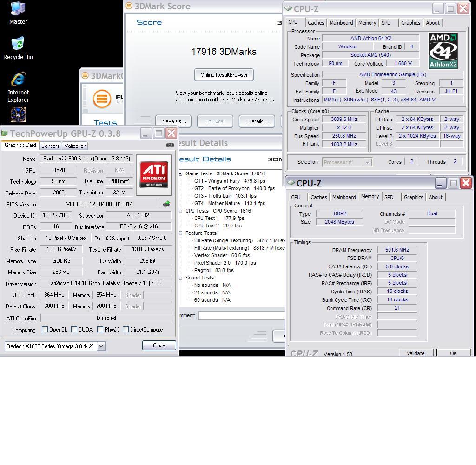Image resolution: width=476 pixels, height=465 pixels.
Task: Click the GPU-Z BIOS Version field
Action: pos(99,204)
